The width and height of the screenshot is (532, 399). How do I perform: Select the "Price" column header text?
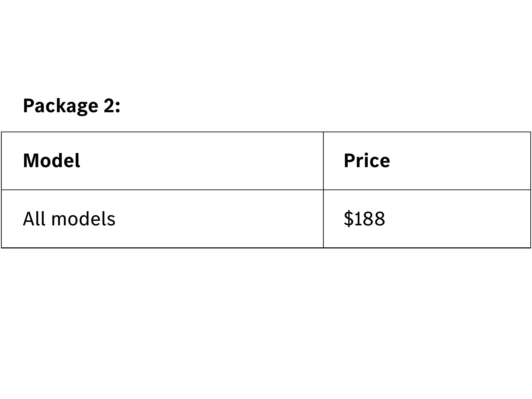pyautogui.click(x=367, y=161)
